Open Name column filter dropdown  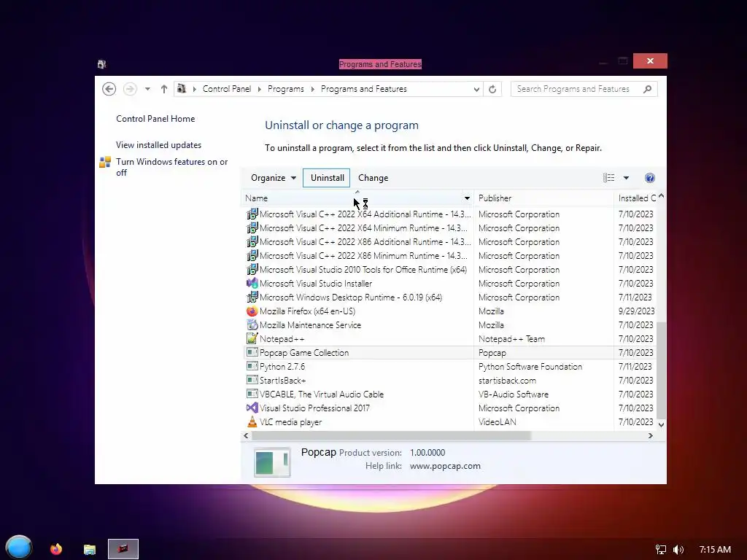[x=468, y=198]
